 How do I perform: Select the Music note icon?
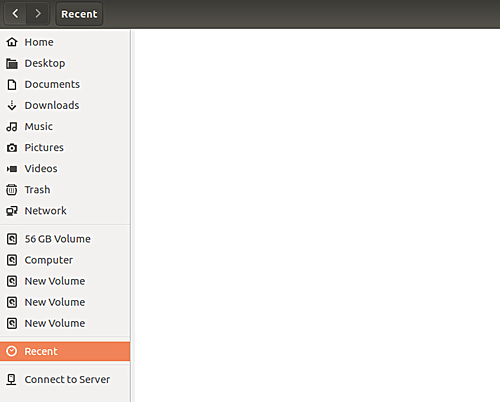click(12, 127)
